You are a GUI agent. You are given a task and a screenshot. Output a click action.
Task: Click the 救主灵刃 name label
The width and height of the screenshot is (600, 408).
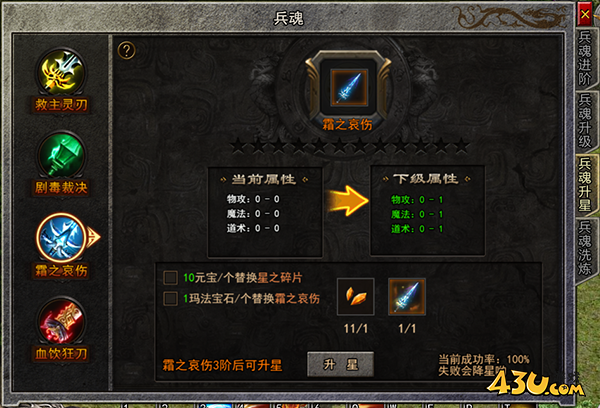(x=61, y=104)
